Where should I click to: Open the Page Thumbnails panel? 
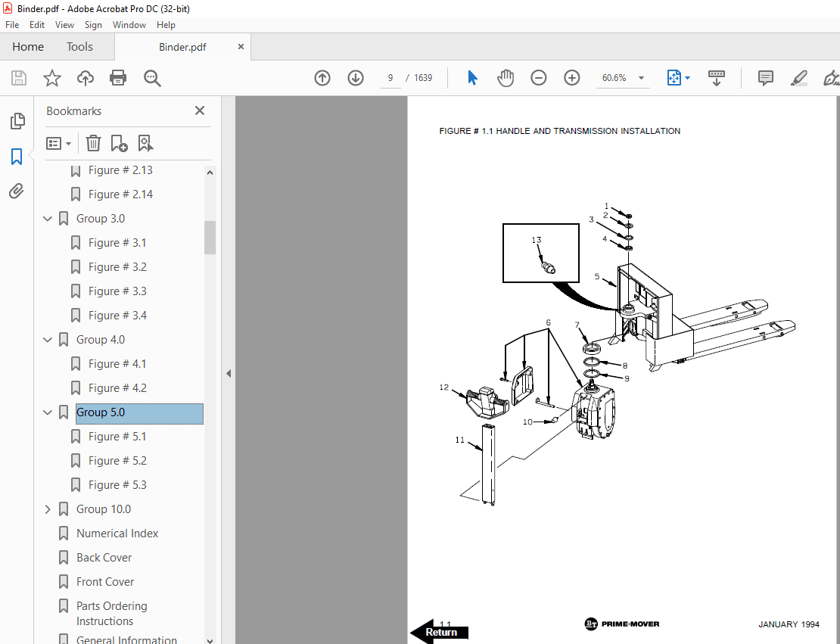pyautogui.click(x=17, y=121)
